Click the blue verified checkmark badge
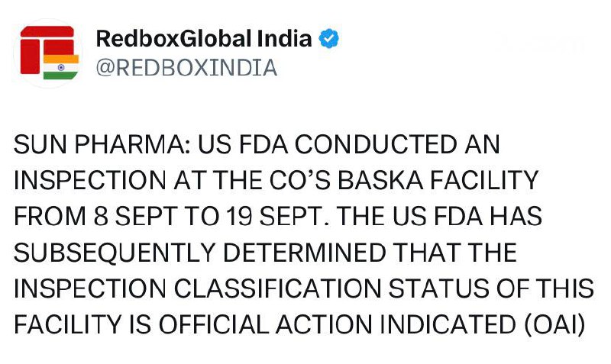The image size is (611, 364). click(x=329, y=38)
